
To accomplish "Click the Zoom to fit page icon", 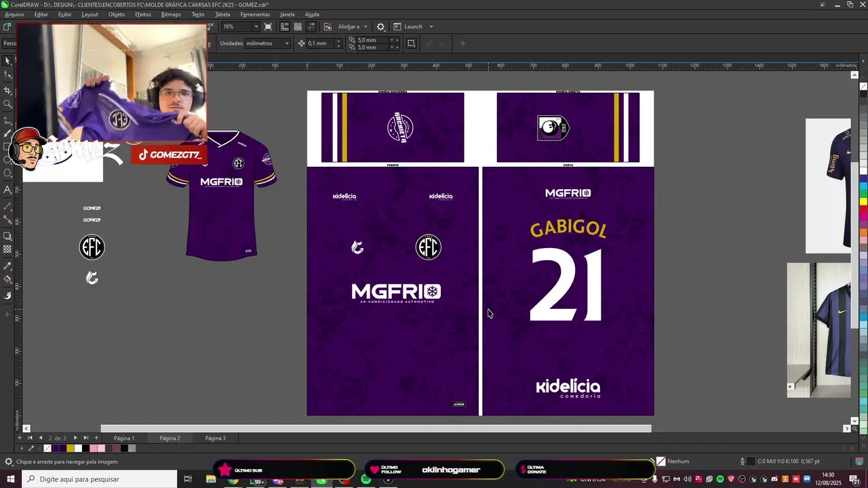I will click(x=269, y=26).
